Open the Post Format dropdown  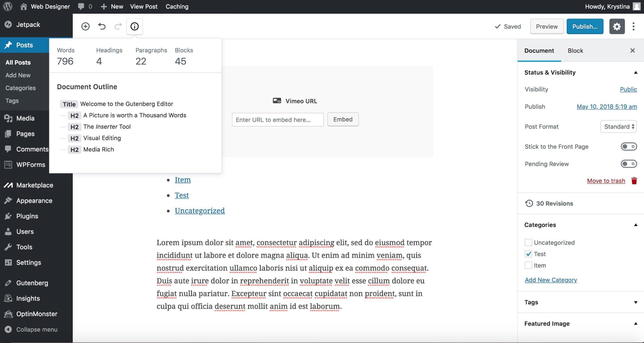(x=618, y=127)
